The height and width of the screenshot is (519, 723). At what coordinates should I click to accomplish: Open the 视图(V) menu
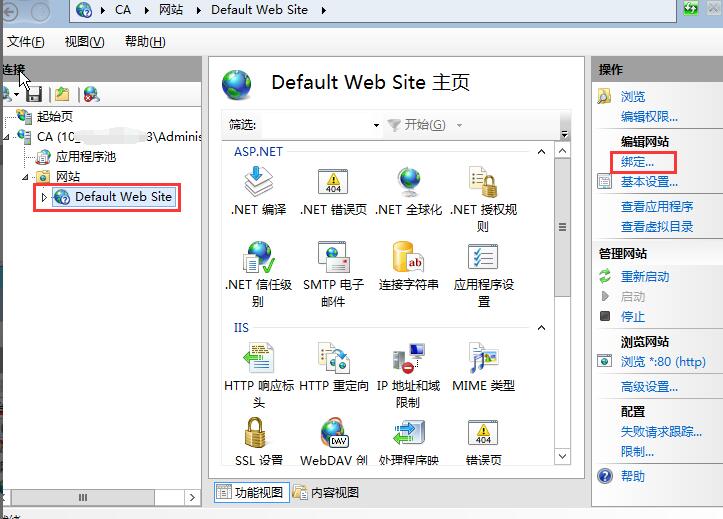coord(84,42)
